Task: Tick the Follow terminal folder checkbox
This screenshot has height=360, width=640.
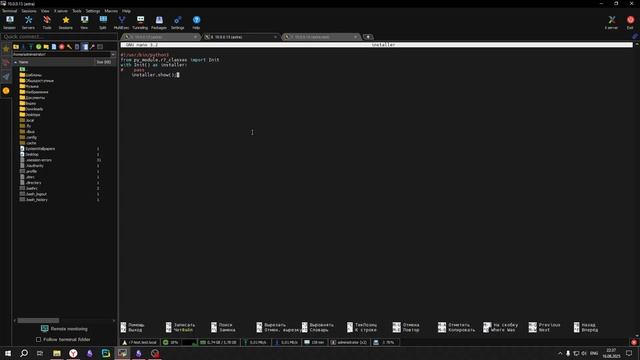Action: (x=38, y=340)
